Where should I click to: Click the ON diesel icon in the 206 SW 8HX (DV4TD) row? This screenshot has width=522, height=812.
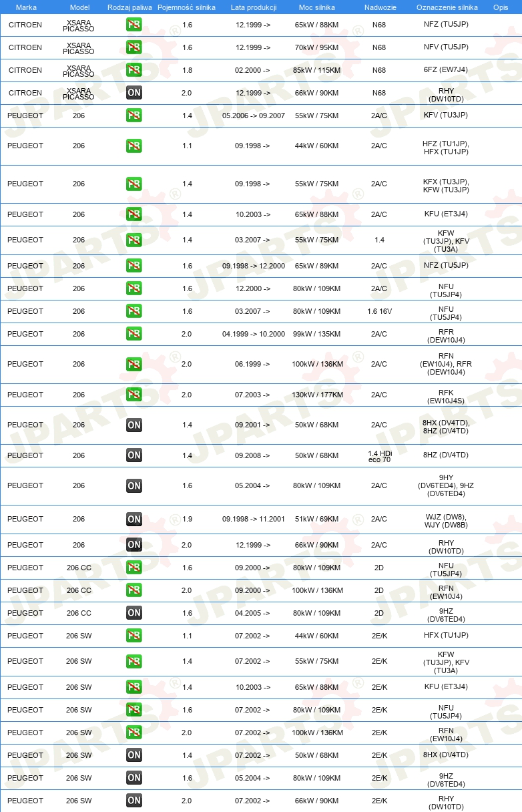click(134, 755)
